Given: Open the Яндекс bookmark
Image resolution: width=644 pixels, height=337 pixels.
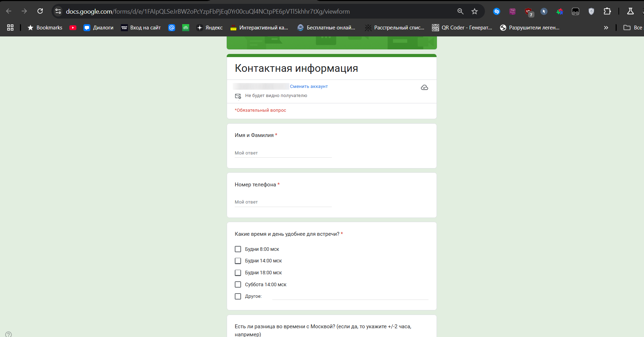Looking at the screenshot, I should pos(210,28).
